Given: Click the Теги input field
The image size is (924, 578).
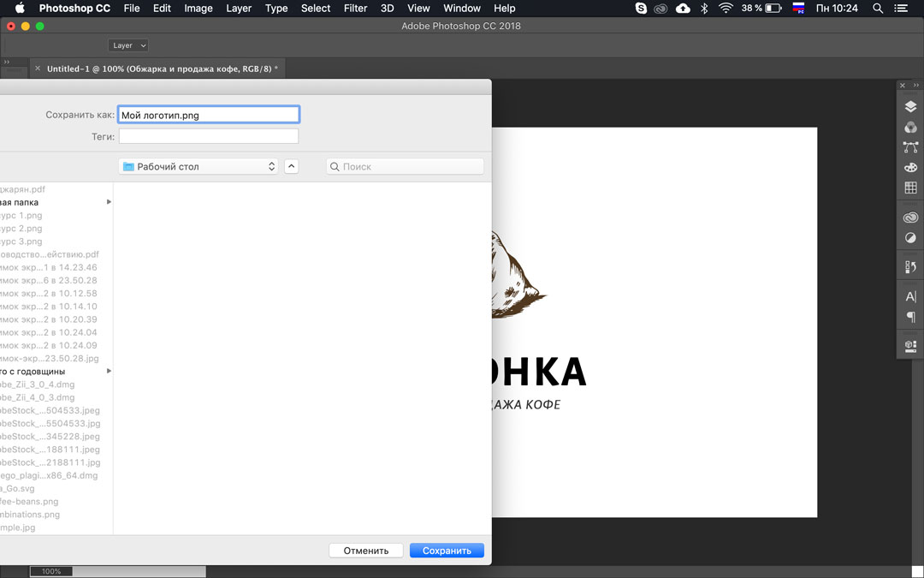Looking at the screenshot, I should (x=208, y=136).
